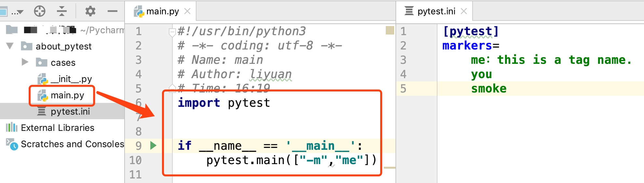
Task: Click the yellow inspection indicator in main.py editor
Action: [390, 31]
